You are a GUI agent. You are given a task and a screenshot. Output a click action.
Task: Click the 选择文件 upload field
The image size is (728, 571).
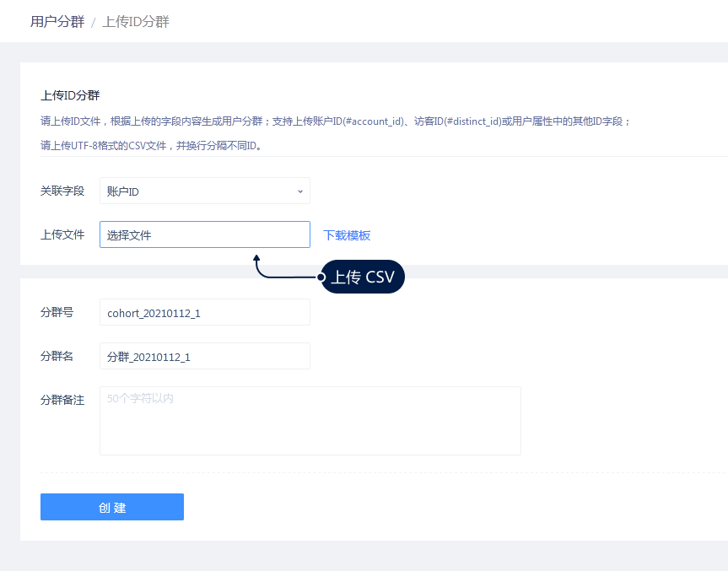204,235
